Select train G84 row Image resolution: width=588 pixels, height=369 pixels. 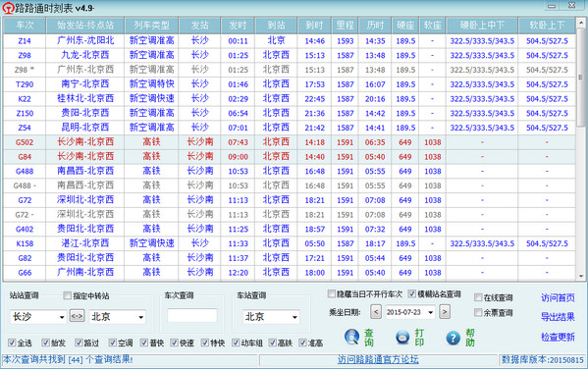coord(289,157)
